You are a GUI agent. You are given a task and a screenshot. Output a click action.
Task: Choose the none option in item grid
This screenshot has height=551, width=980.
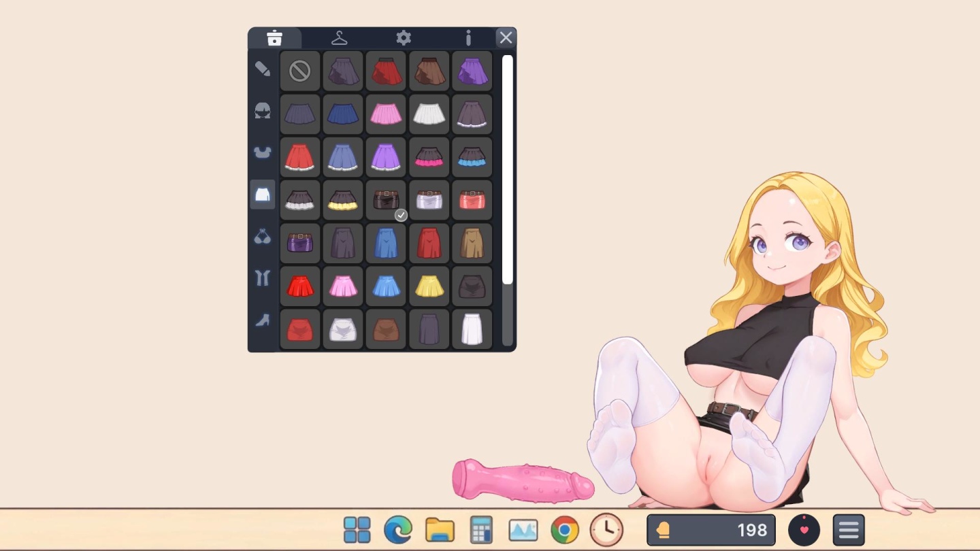tap(300, 71)
